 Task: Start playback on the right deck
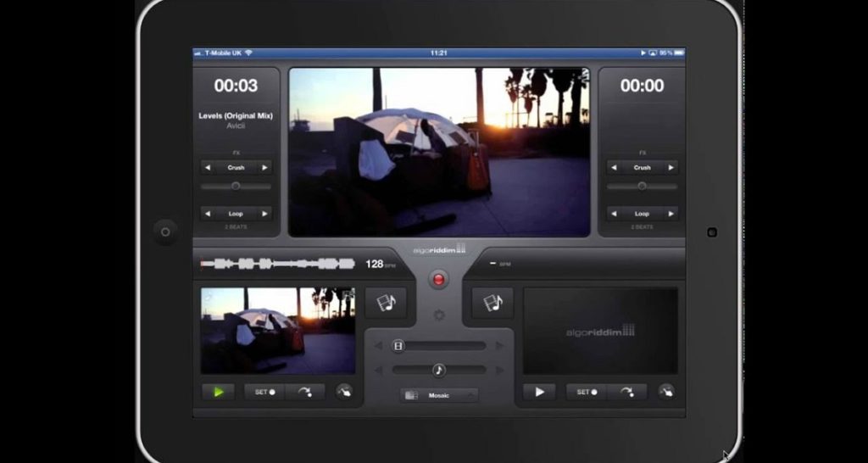539,392
